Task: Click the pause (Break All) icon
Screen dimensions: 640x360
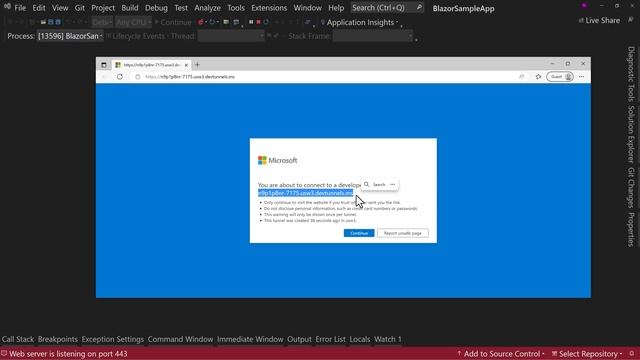Action: point(251,22)
